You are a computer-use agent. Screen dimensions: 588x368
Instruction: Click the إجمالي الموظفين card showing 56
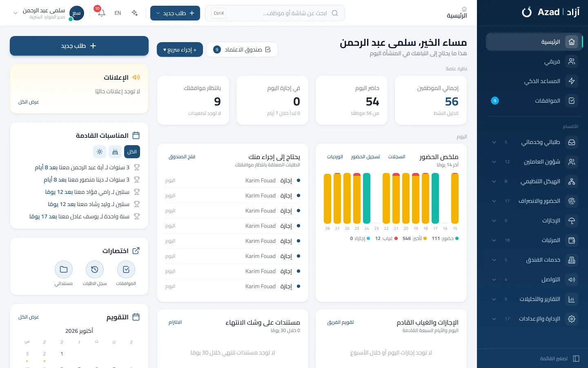(x=431, y=100)
